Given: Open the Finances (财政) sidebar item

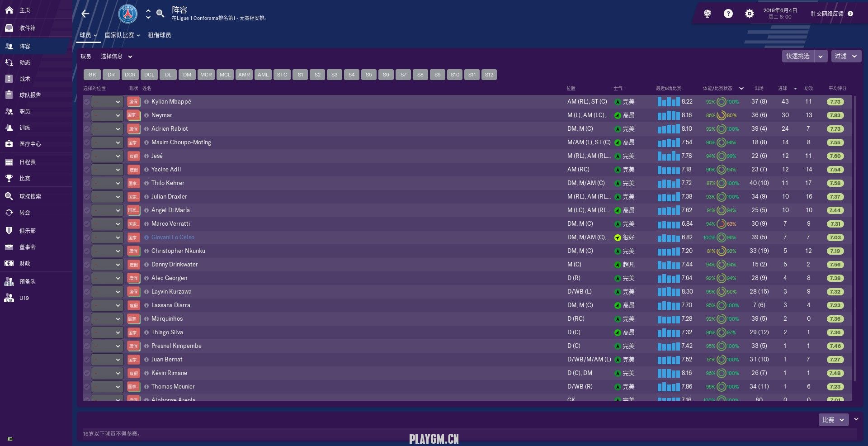Looking at the screenshot, I should [24, 263].
